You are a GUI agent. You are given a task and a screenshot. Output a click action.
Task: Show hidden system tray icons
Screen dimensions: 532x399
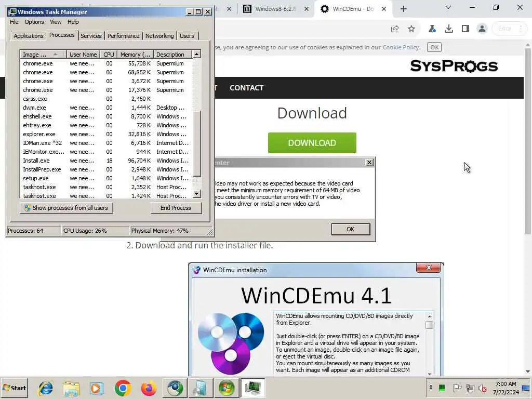coord(431,388)
